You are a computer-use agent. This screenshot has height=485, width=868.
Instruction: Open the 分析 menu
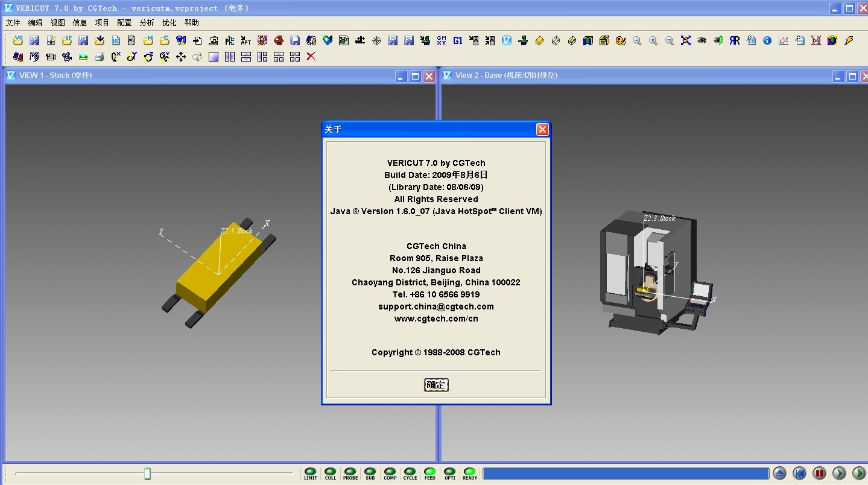click(x=147, y=23)
